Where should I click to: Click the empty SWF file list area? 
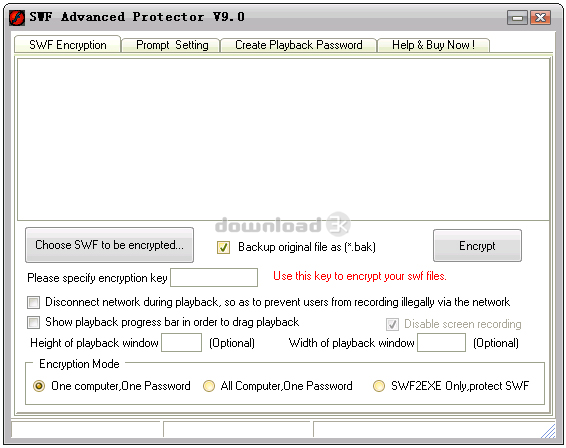point(283,139)
